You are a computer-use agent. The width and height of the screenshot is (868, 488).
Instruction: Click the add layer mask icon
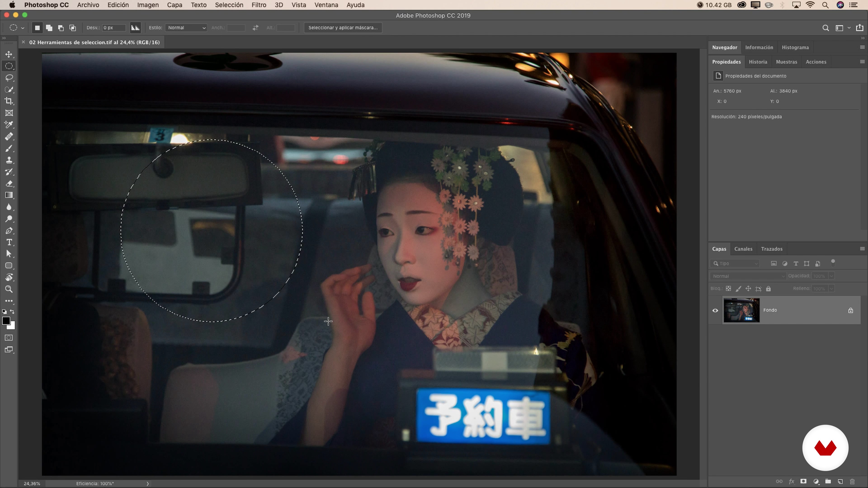click(803, 481)
